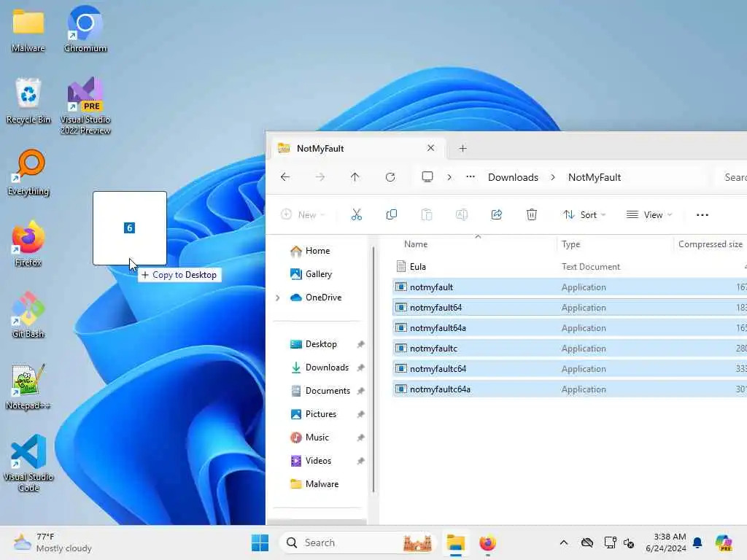Open the See more ellipsis in toolbar
747x560 pixels.
click(x=703, y=215)
